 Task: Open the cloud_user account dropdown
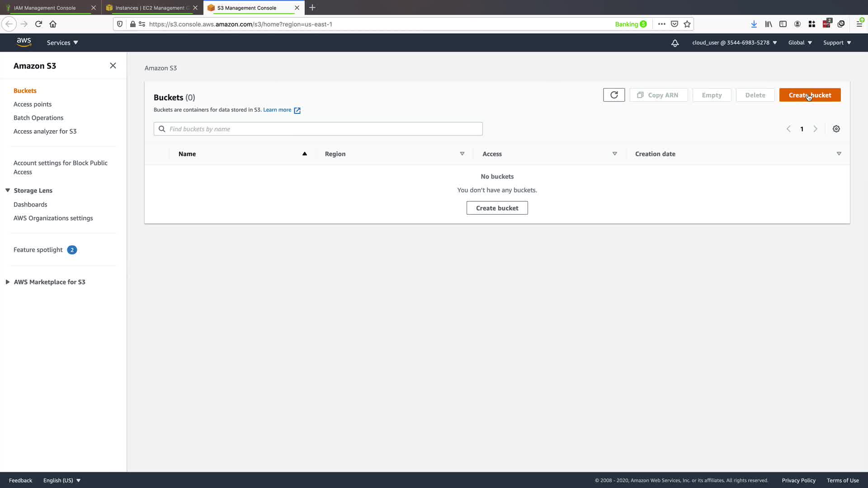pos(734,42)
